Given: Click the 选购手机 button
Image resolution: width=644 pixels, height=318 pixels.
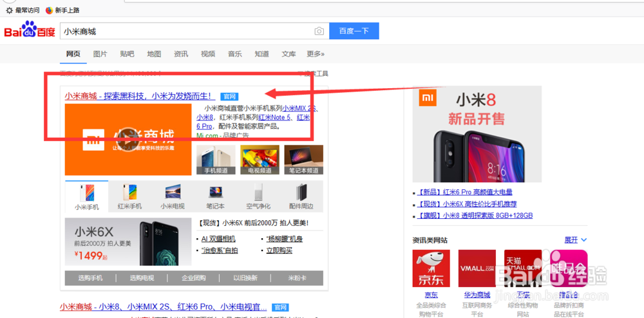Looking at the screenshot, I should [x=90, y=278].
